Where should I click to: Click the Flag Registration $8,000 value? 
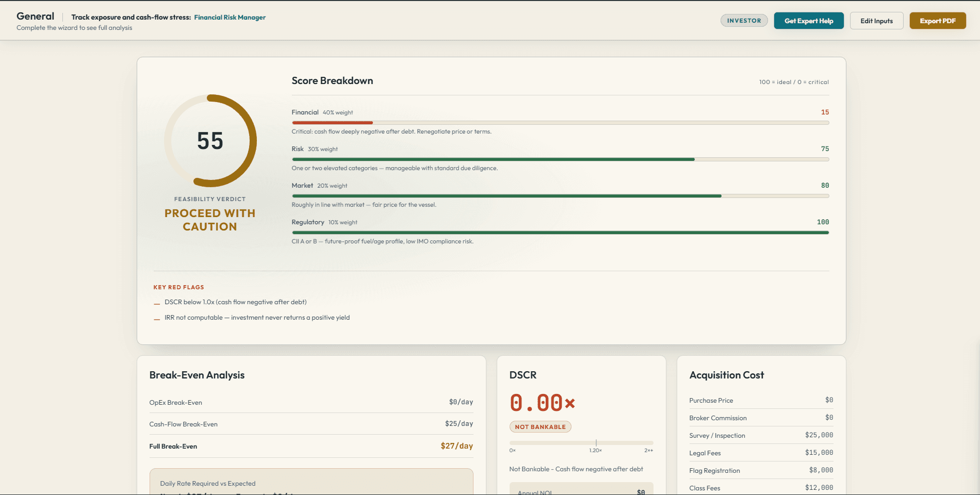pyautogui.click(x=821, y=470)
